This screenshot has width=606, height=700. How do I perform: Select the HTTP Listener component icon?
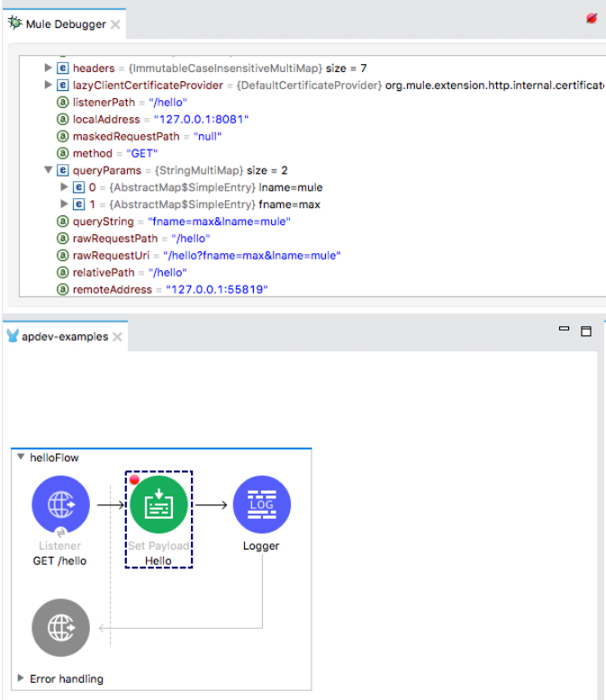(x=60, y=505)
